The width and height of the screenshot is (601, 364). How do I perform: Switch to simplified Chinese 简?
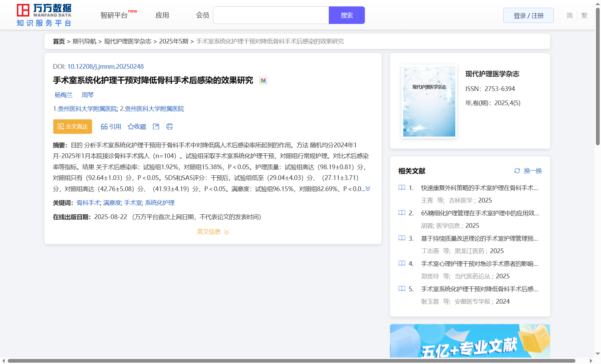pyautogui.click(x=569, y=16)
